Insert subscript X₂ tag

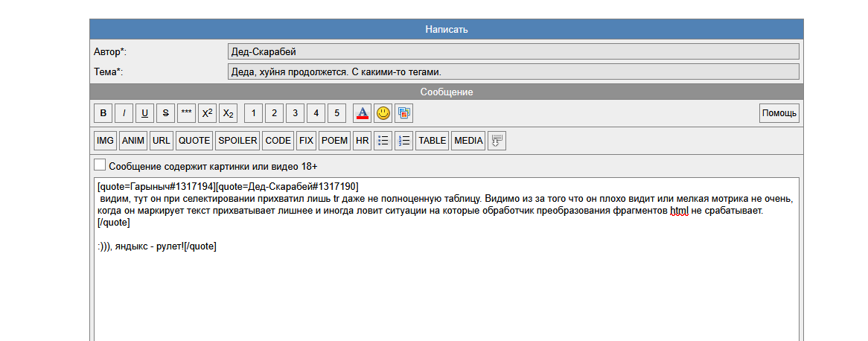coord(229,113)
